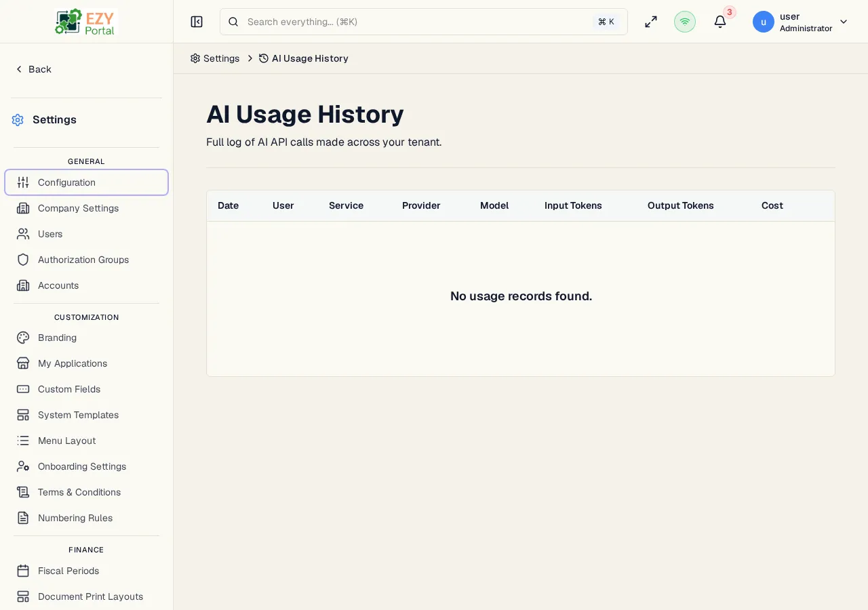Click the AI Usage History page heading
868x610 pixels.
pos(304,114)
